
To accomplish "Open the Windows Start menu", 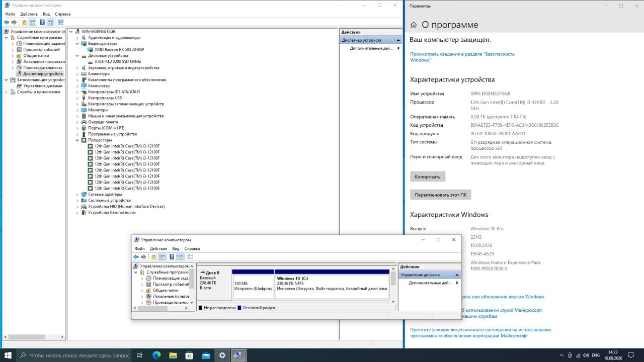I will (x=8, y=355).
